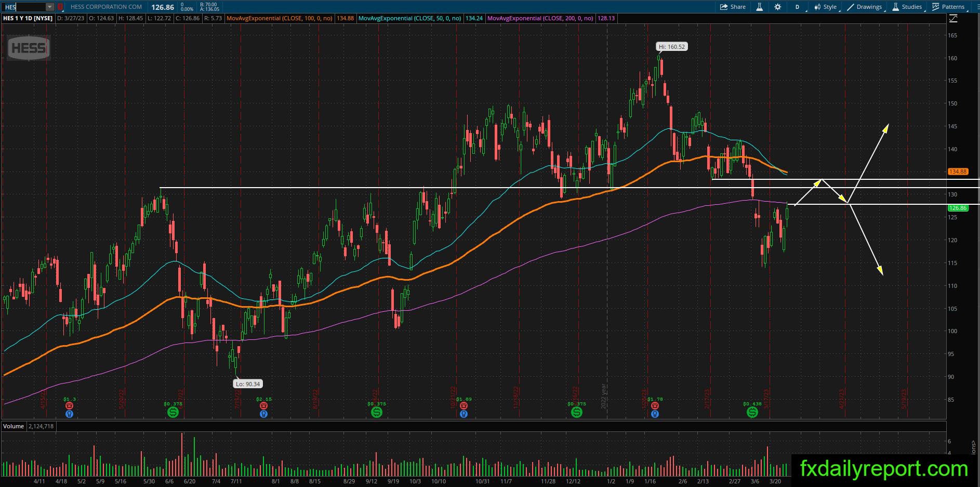Click the orange 134.88 price axis tag
Screen dimensions: 980x487
pyautogui.click(x=958, y=172)
